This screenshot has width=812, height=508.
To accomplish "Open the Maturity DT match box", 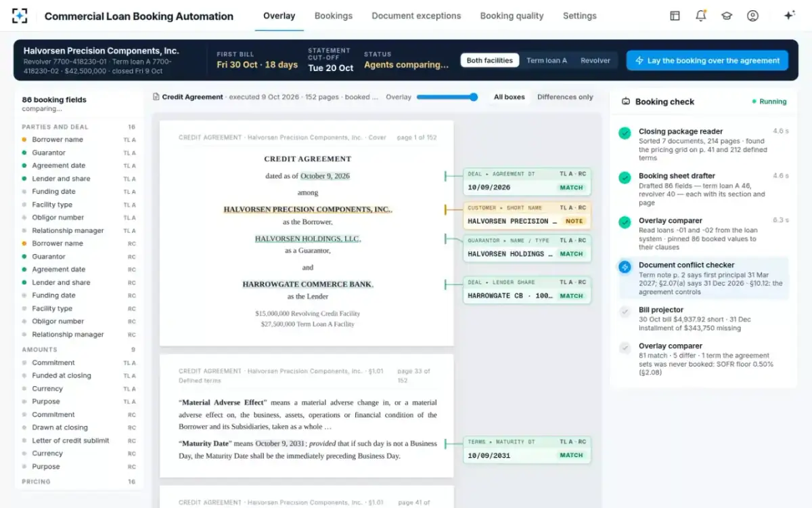I will [x=527, y=449].
